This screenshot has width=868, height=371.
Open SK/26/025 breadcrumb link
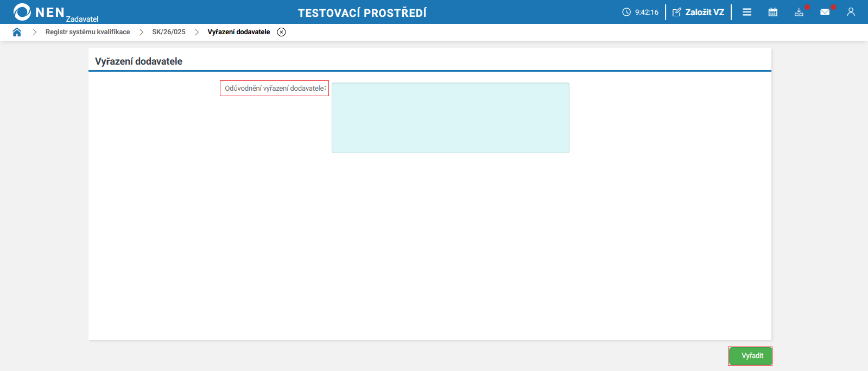point(169,32)
